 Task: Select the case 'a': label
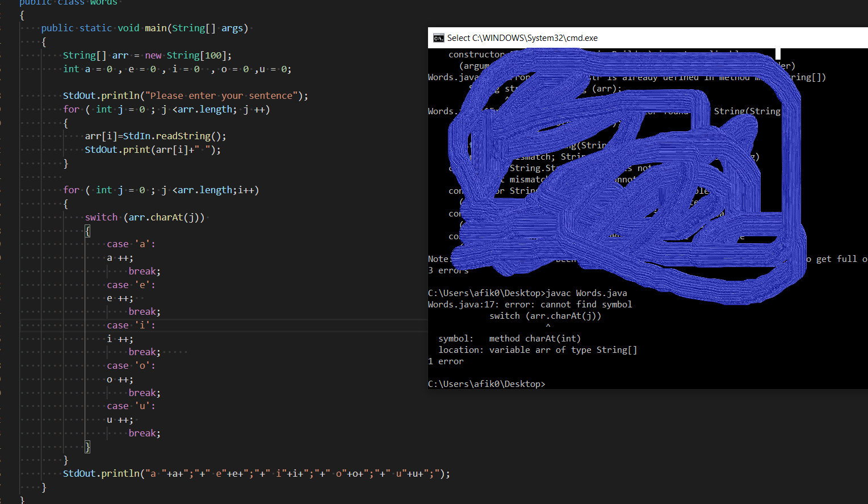pos(131,244)
